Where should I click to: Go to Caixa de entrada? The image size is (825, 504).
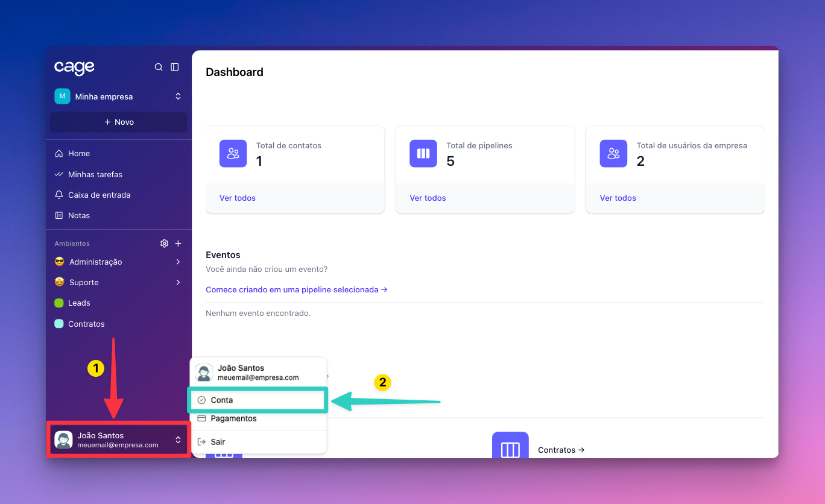tap(99, 195)
